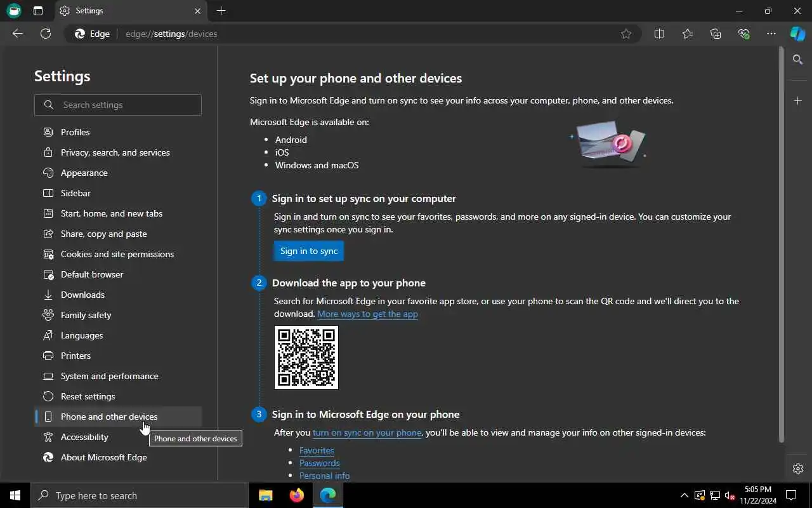Add this page to favorites star icon
The height and width of the screenshot is (508, 812).
[x=626, y=34]
